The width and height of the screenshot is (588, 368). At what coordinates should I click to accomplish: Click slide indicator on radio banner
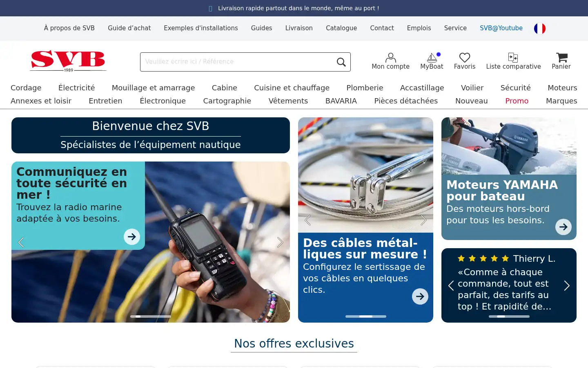click(151, 316)
